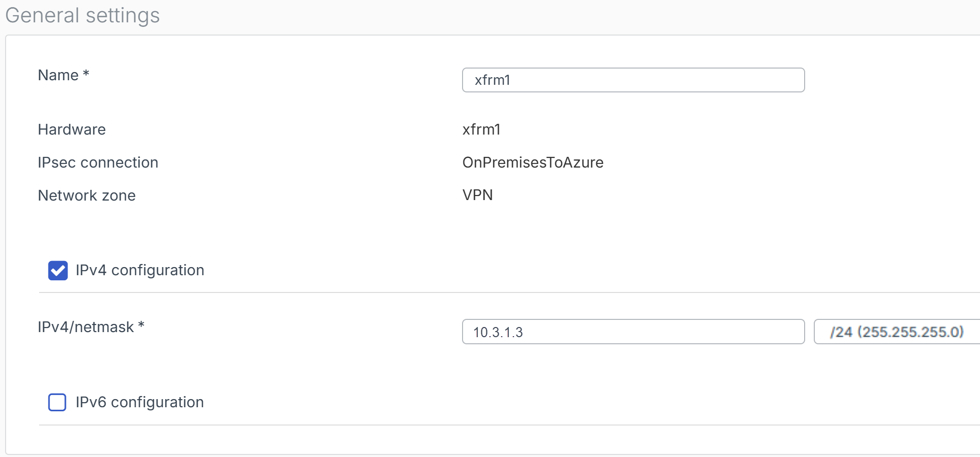The image size is (980, 457).
Task: Click the IPsec connection label
Action: pos(98,162)
